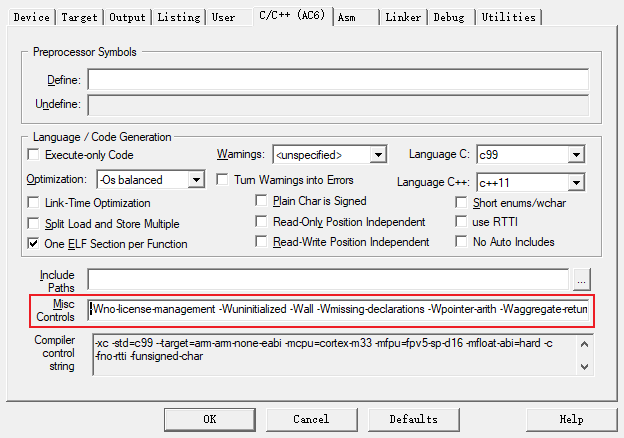
Task: Uncheck One ELF Section per Function
Action: (x=34, y=243)
